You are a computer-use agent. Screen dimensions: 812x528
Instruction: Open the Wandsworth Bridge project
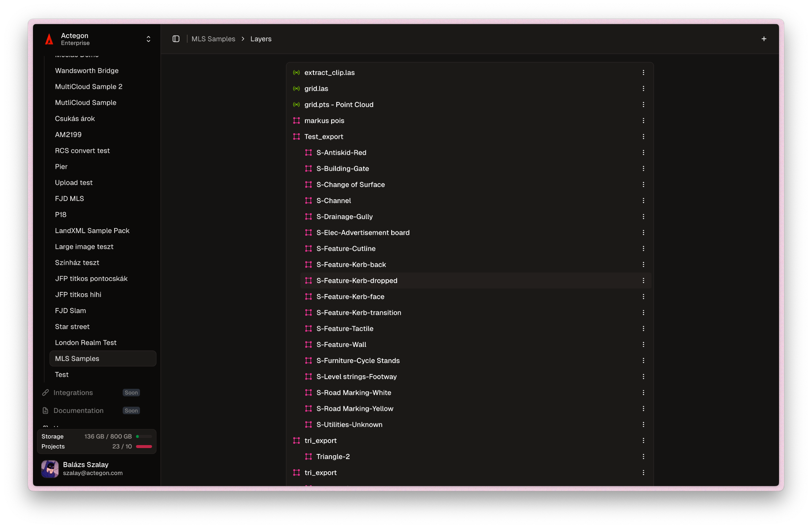(87, 71)
